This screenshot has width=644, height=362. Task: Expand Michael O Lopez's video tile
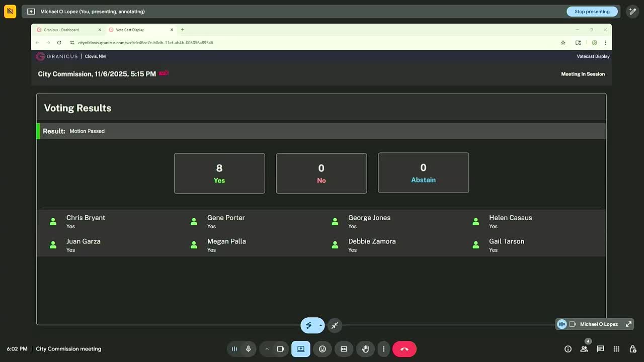[628, 324]
